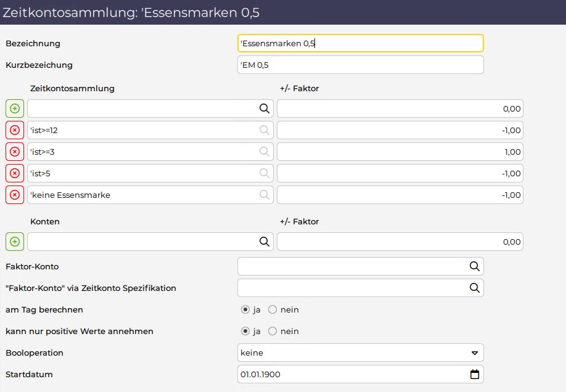Edit the Konten factor field showing 0,00
The width and height of the screenshot is (566, 392).
pyautogui.click(x=400, y=242)
